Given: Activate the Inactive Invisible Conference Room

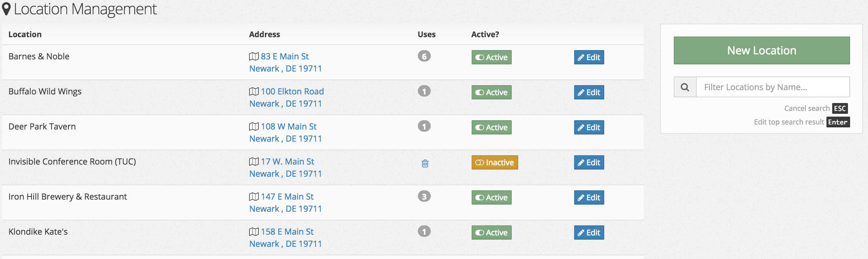Looking at the screenshot, I should (495, 162).
